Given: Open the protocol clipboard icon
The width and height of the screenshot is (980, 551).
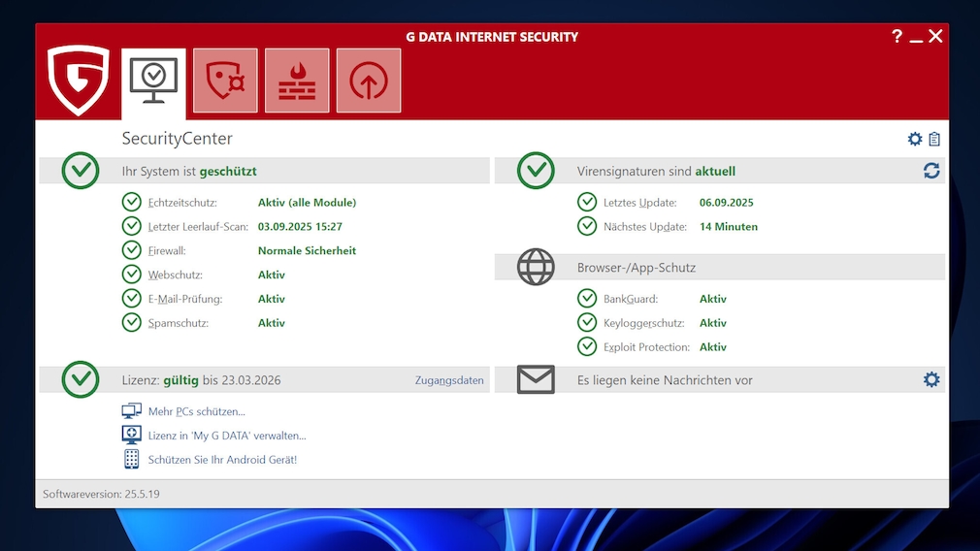Looking at the screenshot, I should pos(934,139).
